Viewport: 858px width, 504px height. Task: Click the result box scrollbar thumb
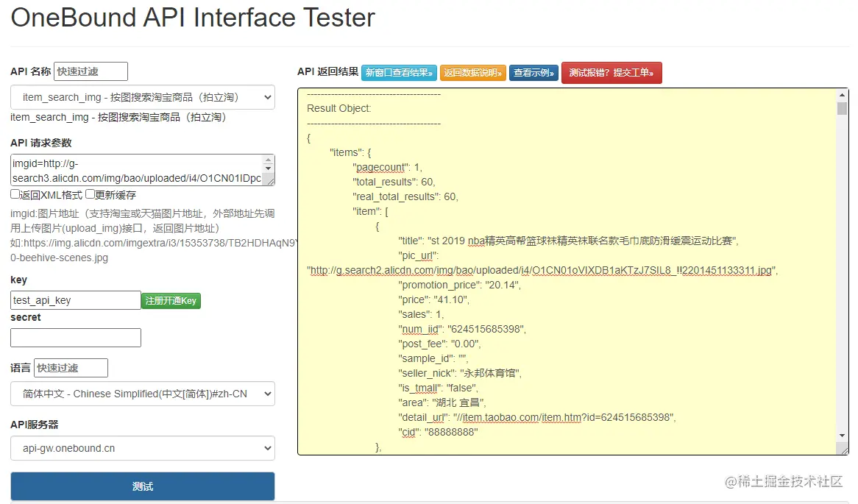point(842,109)
